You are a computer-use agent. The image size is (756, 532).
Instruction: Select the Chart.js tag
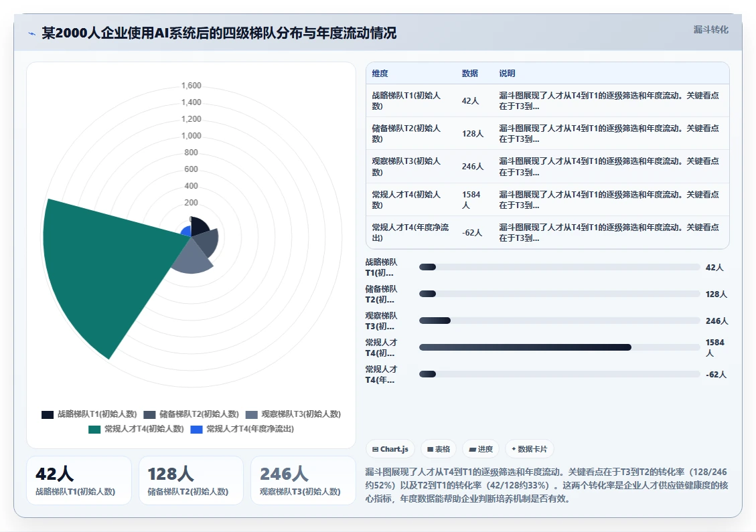tap(390, 449)
